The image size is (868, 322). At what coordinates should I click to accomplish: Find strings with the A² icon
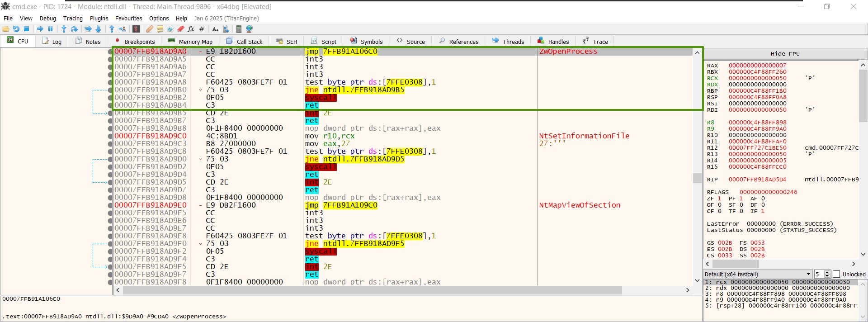click(215, 29)
